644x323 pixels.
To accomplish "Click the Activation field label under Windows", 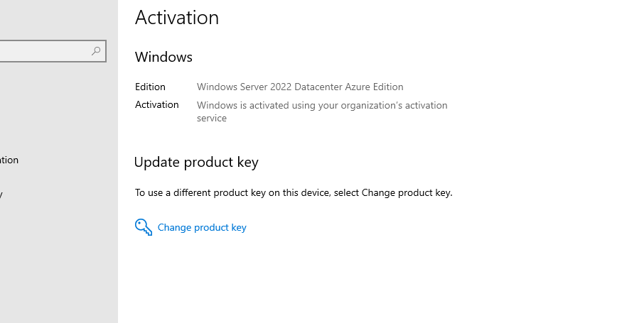I will tap(156, 105).
